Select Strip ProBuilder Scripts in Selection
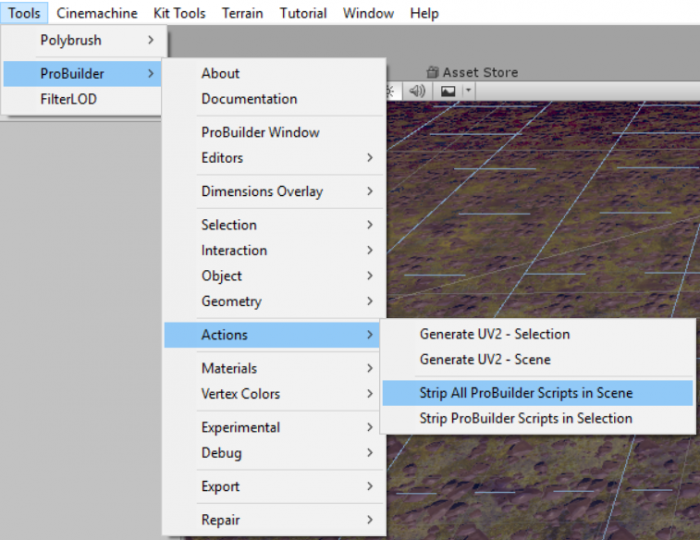Screen dimensions: 700x540 point(526,418)
